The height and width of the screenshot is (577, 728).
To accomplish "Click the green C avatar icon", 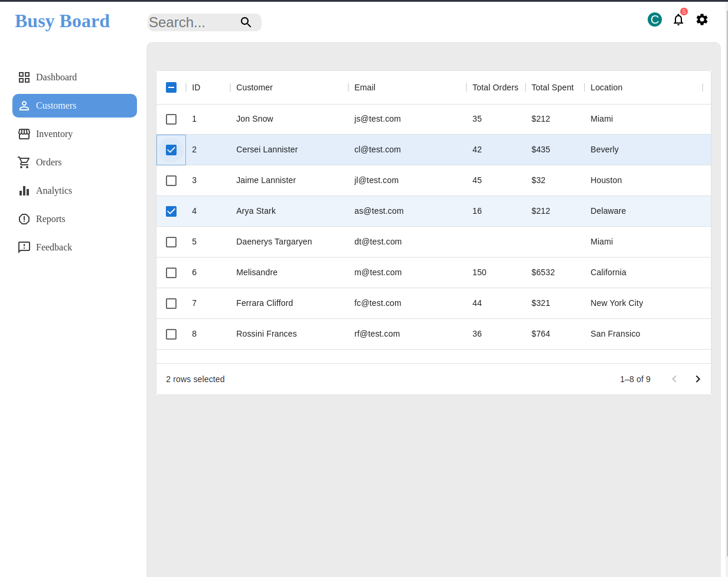I will coord(654,19).
